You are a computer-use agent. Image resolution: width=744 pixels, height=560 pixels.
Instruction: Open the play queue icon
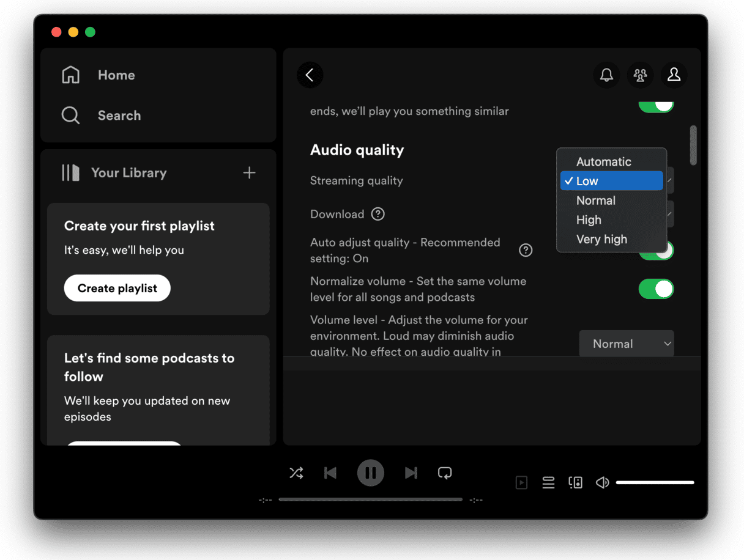click(548, 483)
